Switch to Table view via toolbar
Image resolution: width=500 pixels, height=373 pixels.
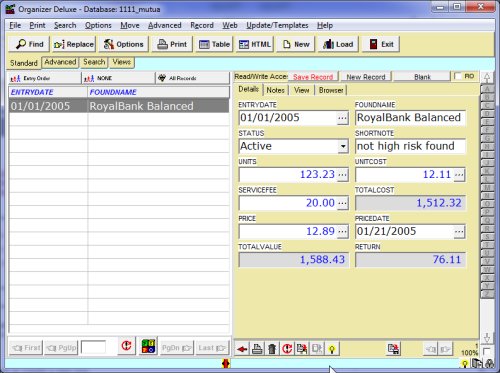(x=214, y=44)
